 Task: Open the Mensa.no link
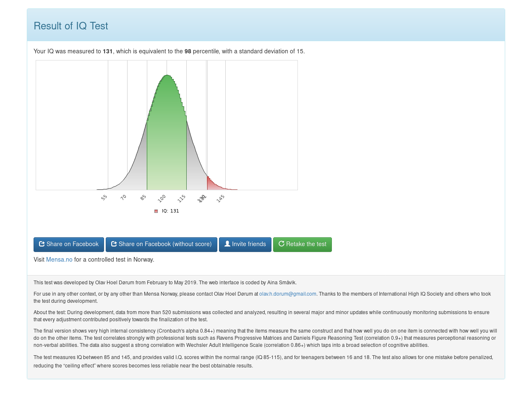pos(59,260)
